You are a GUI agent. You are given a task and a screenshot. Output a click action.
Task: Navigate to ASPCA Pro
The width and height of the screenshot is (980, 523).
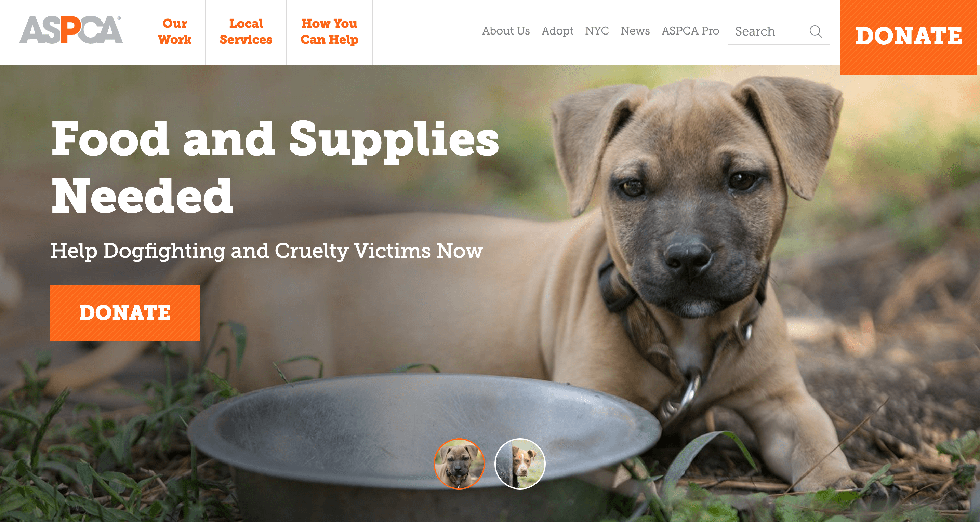coord(690,31)
